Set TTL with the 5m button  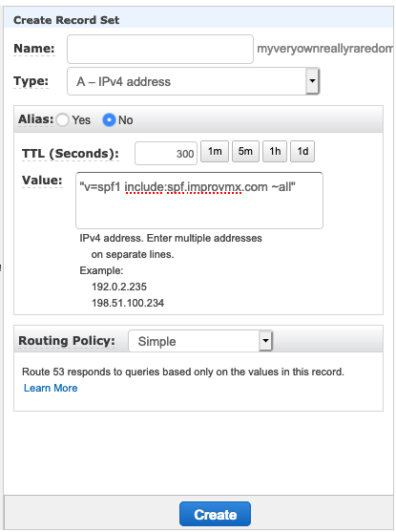click(245, 151)
